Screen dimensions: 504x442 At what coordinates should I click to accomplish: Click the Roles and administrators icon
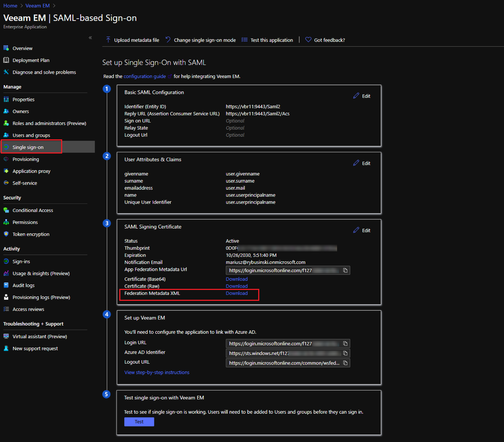pyautogui.click(x=6, y=123)
